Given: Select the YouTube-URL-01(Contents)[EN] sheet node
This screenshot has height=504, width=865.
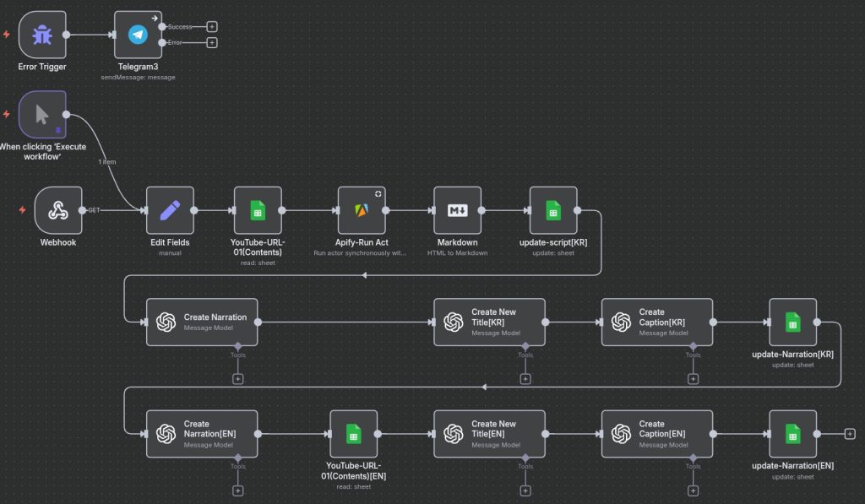Looking at the screenshot, I should click(x=353, y=434).
